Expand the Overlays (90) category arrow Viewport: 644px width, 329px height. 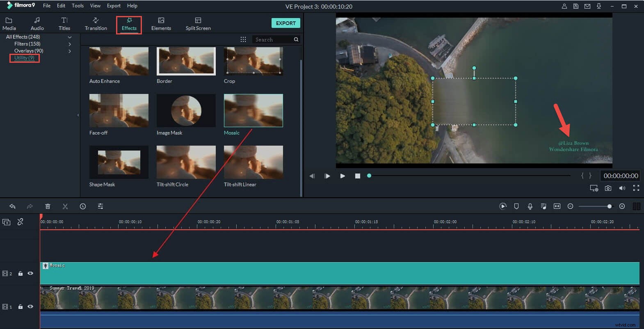[70, 51]
